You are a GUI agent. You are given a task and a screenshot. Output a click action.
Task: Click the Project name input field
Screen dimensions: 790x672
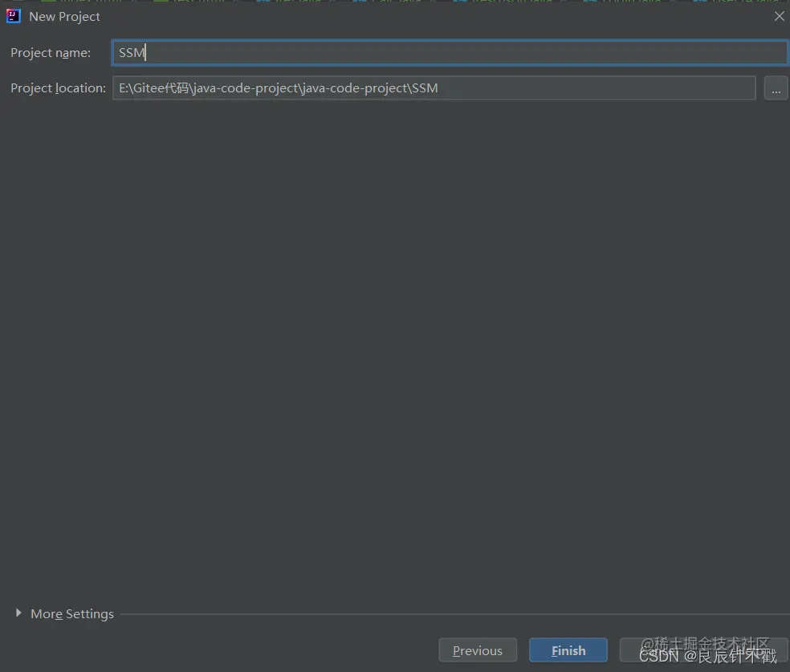[x=450, y=52]
